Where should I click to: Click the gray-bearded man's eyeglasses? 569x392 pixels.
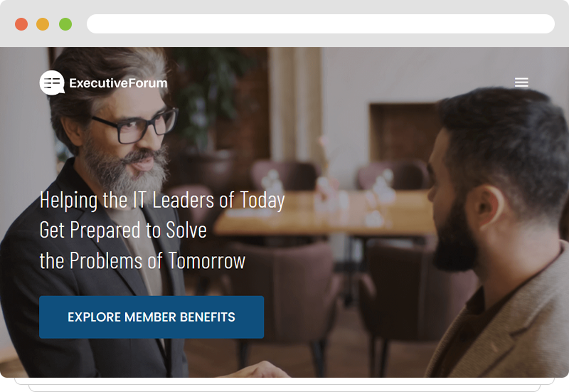coord(136,125)
